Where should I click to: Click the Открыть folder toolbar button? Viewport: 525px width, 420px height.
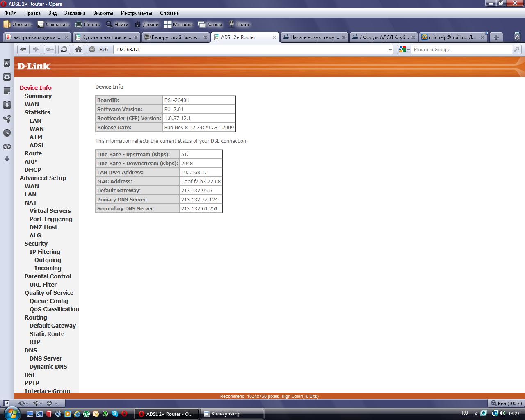click(18, 25)
